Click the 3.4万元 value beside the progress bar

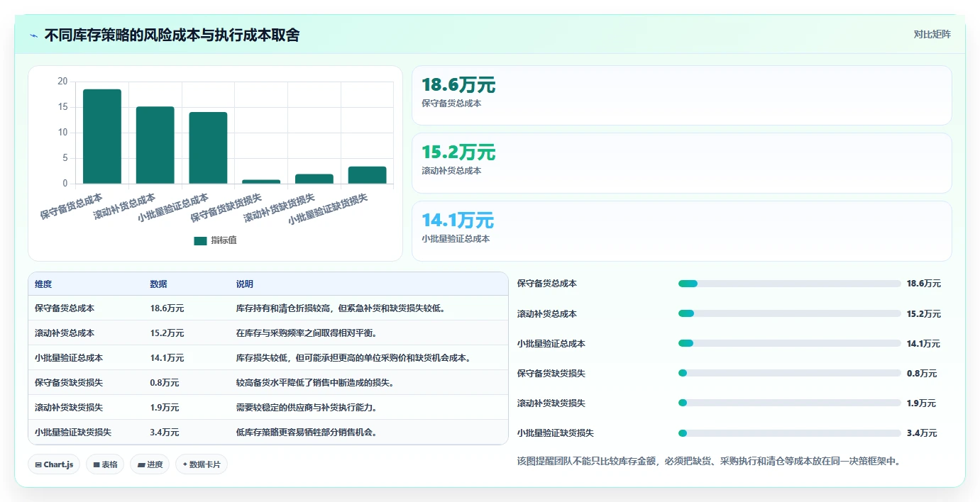pyautogui.click(x=922, y=433)
